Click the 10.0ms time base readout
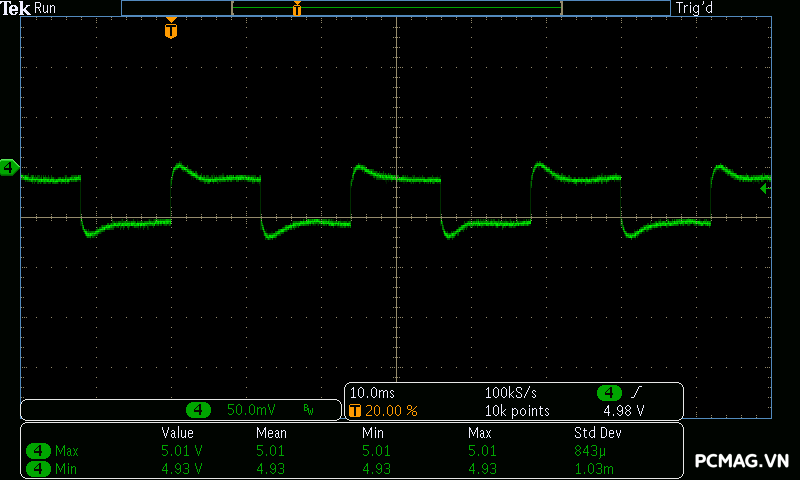Screen dimensions: 800x480 (373, 393)
